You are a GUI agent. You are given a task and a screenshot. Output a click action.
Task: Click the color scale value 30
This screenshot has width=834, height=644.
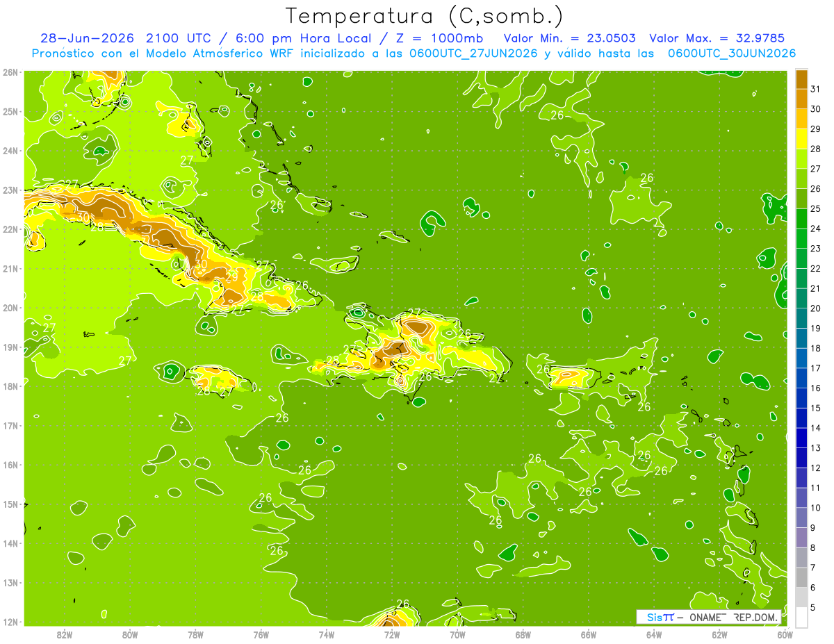click(x=815, y=109)
